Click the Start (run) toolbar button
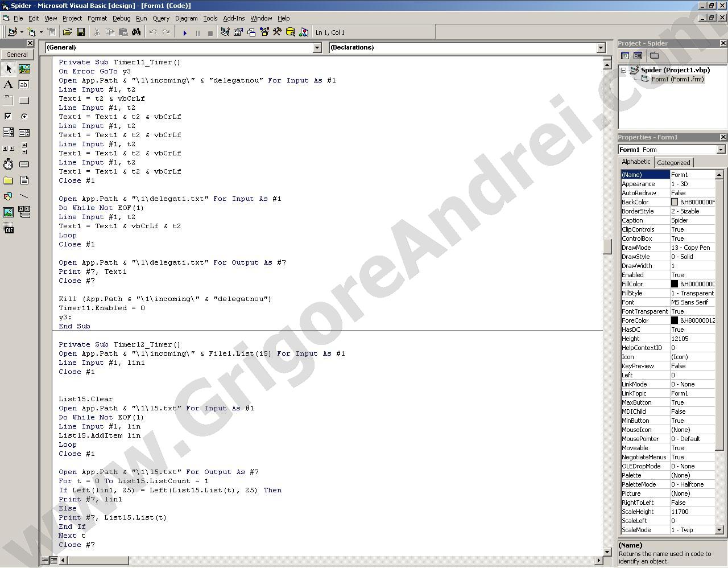The image size is (728, 568). 184,32
